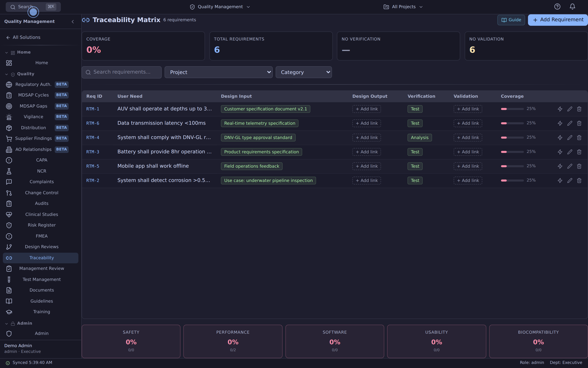The width and height of the screenshot is (588, 368).
Task: Add Validation link for RTM-6
Action: pos(468,123)
